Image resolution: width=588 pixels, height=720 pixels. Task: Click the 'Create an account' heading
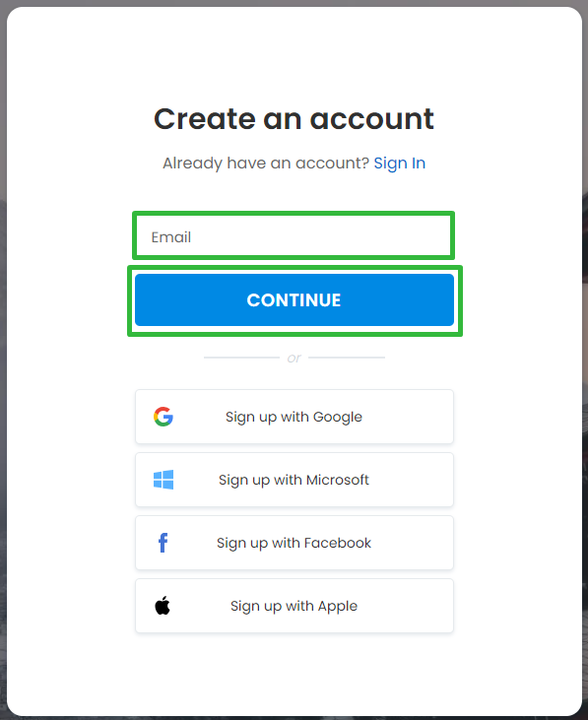pos(294,119)
